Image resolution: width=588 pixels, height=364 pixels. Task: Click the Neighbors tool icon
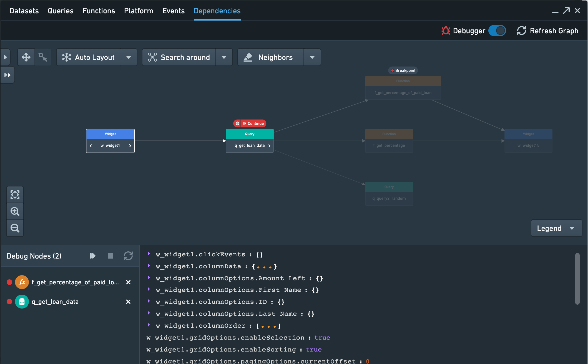coord(249,57)
